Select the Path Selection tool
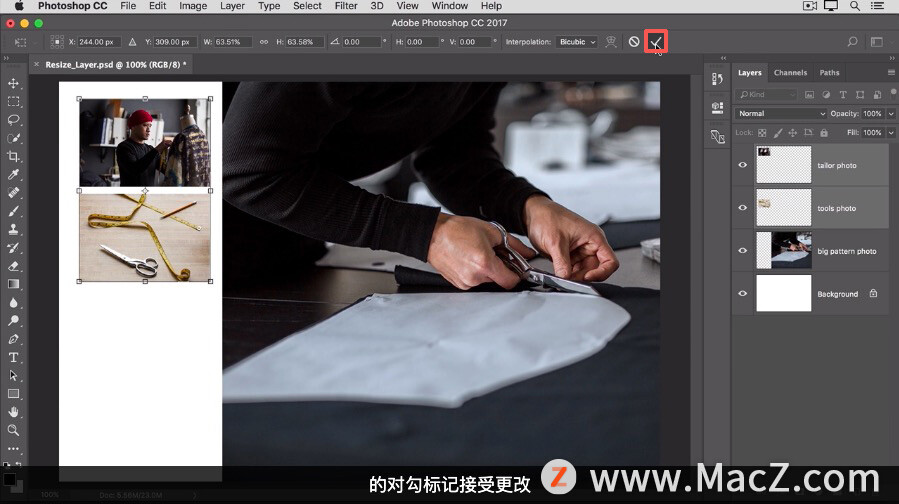 13,376
